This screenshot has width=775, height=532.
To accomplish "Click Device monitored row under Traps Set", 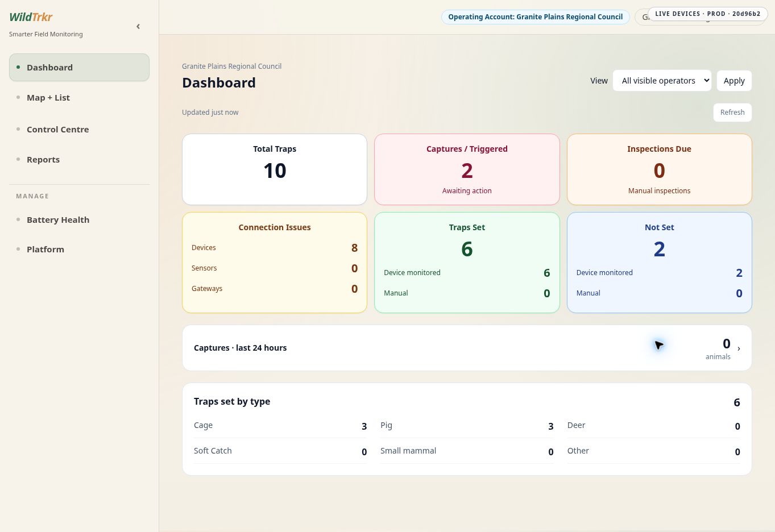I will [467, 273].
